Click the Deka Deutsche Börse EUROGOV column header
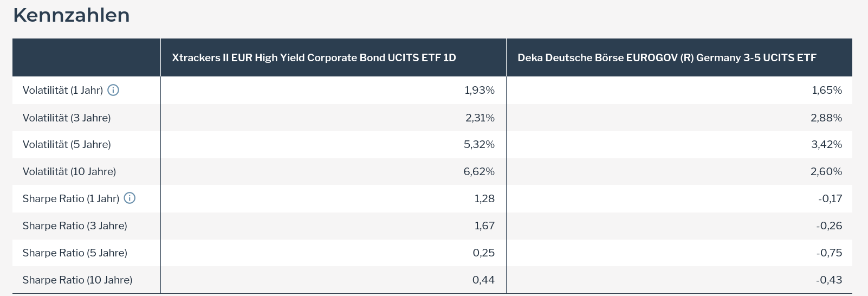This screenshot has height=296, width=868. pyautogui.click(x=666, y=57)
